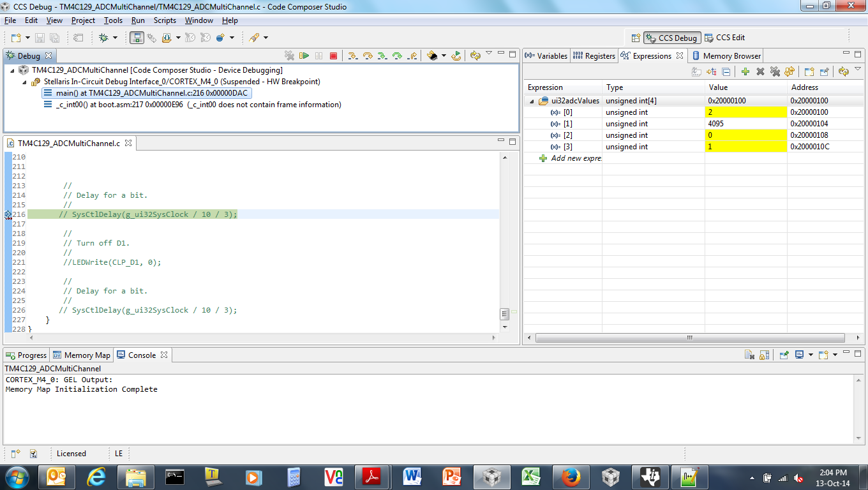This screenshot has height=490, width=868.
Task: Click the Step Over icon
Action: tap(368, 56)
